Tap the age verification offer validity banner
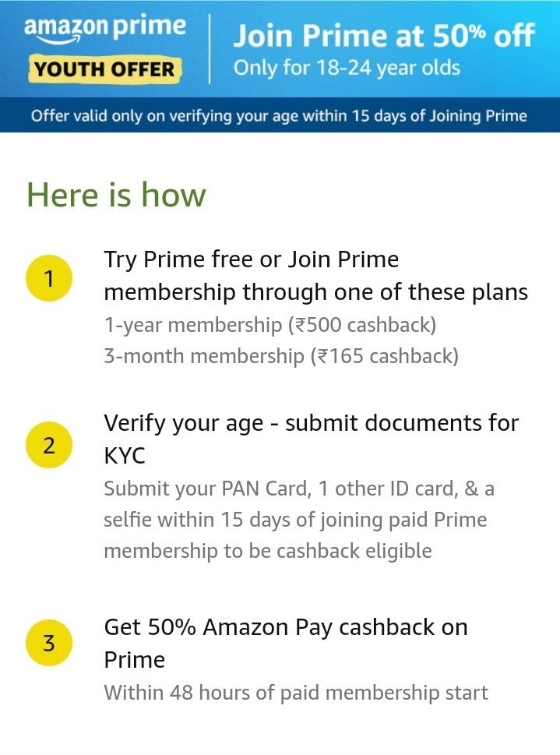Screen dimensions: 560x755 pos(280,115)
